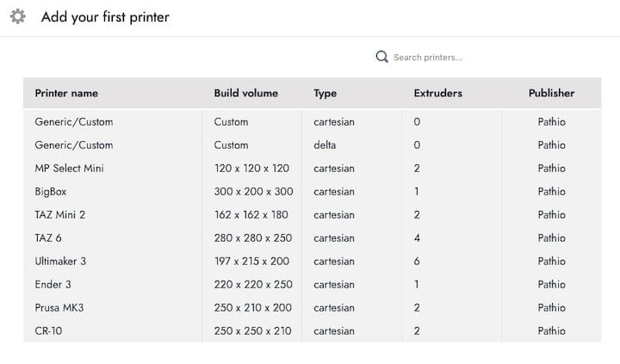Click the Publisher column header
The width and height of the screenshot is (620, 364).
pyautogui.click(x=551, y=93)
